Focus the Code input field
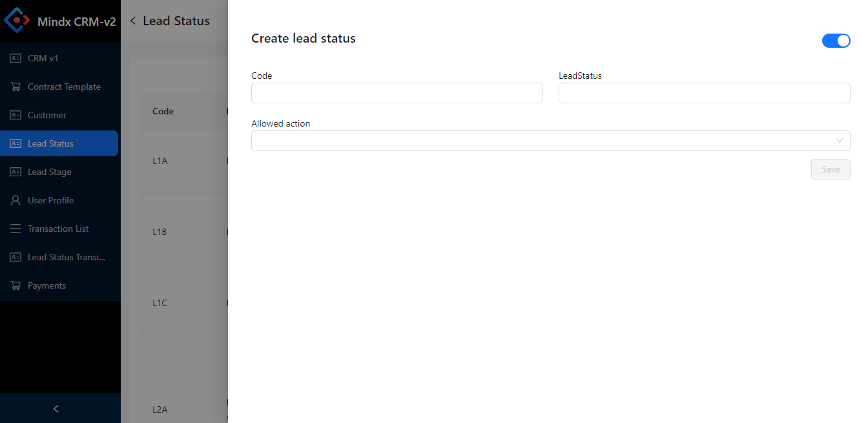Image resolution: width=868 pixels, height=423 pixels. [x=397, y=93]
